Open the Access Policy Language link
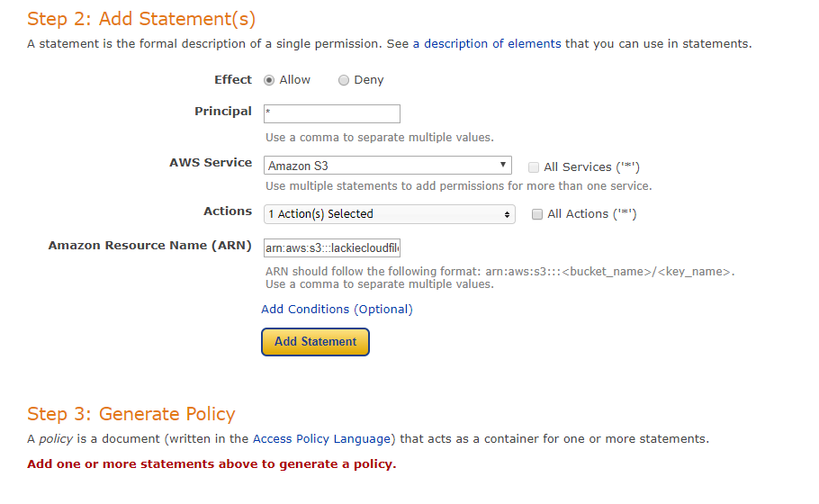The image size is (819, 504). pyautogui.click(x=322, y=439)
